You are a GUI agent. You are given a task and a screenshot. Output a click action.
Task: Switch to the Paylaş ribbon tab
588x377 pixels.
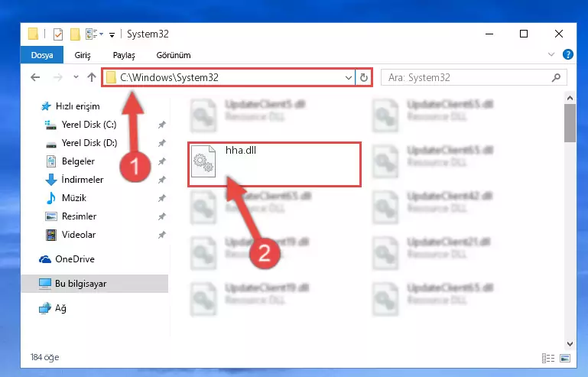tap(124, 55)
